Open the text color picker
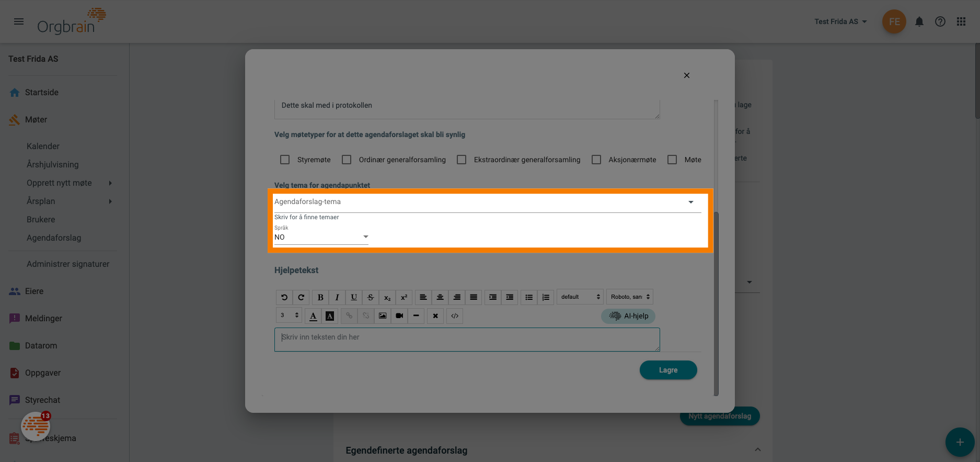Viewport: 980px width, 462px height. [313, 316]
